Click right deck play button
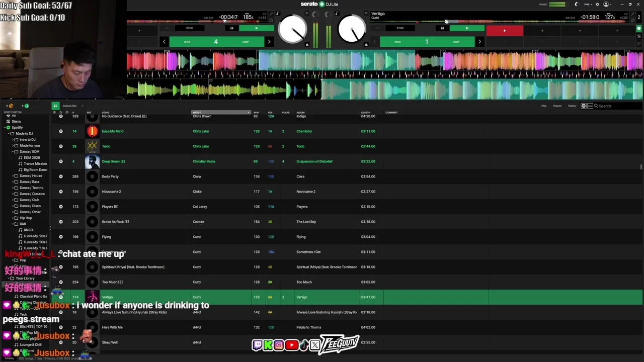This screenshot has width=644, height=362. [467, 28]
